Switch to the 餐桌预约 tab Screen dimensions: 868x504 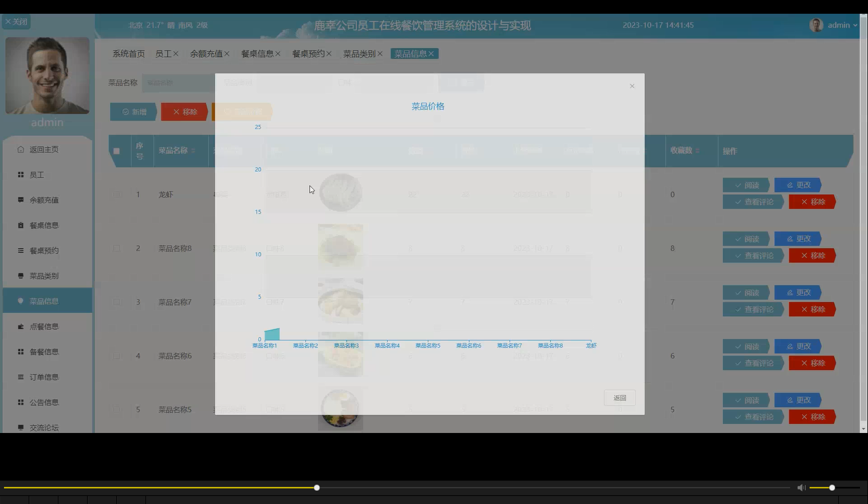(308, 54)
